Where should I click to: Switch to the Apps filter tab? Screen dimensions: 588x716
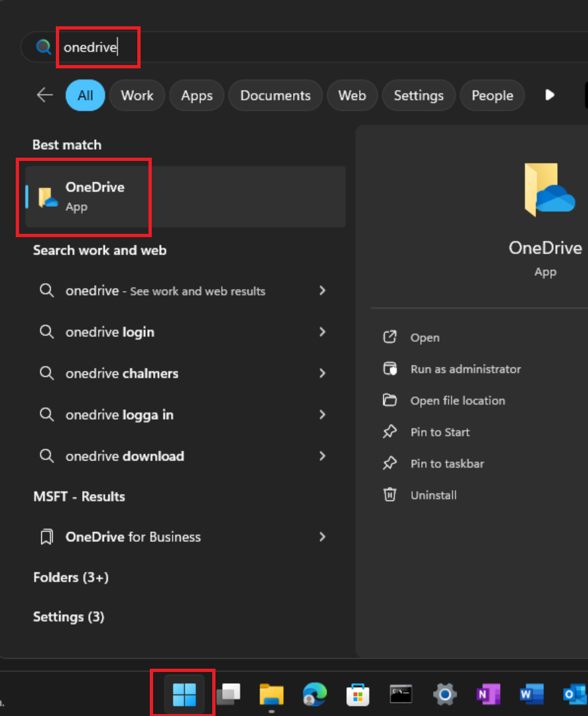click(196, 95)
